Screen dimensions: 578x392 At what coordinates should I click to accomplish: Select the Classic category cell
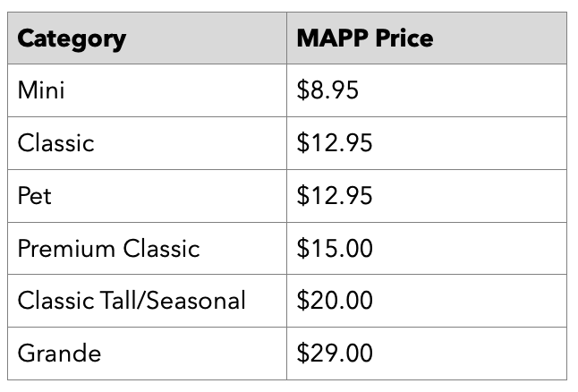(x=147, y=143)
